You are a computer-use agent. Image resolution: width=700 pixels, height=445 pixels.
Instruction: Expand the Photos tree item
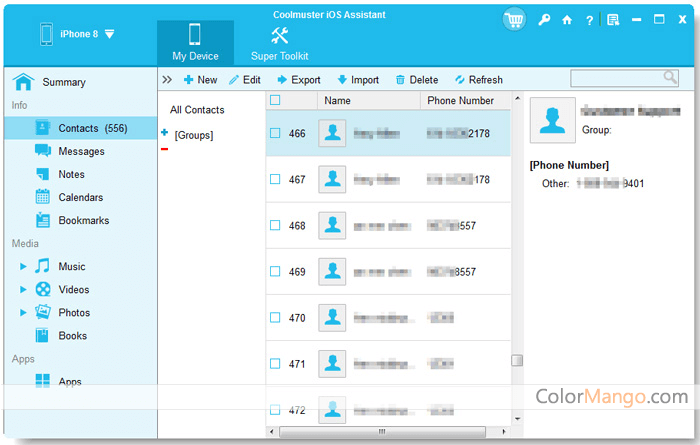pos(23,313)
